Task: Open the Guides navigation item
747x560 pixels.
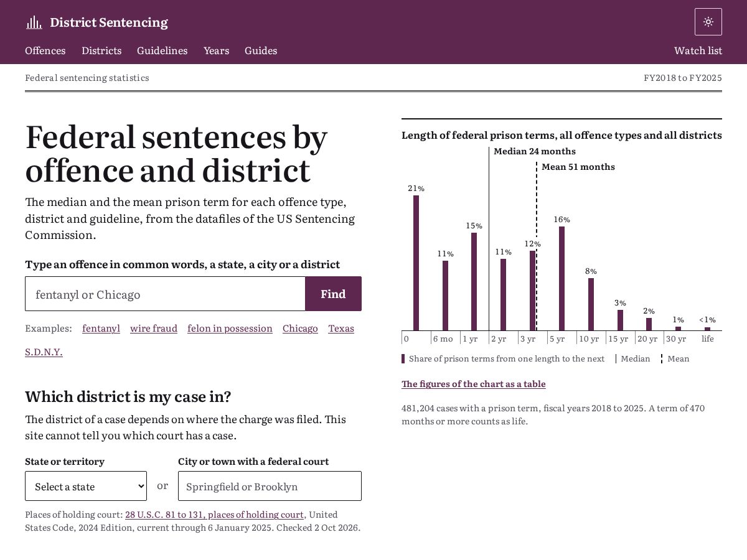Action: point(261,50)
